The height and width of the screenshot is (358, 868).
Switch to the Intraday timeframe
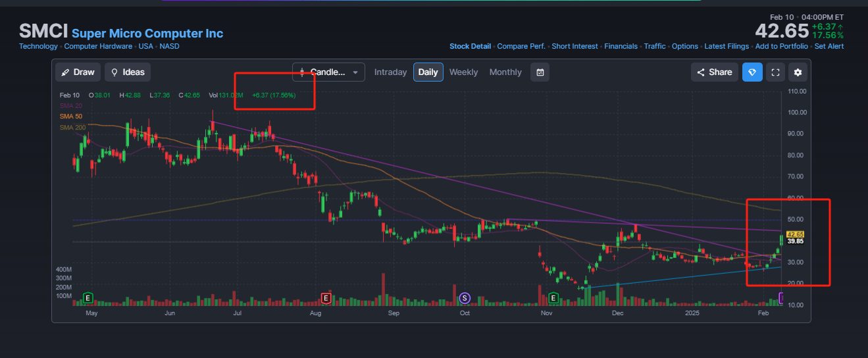[x=390, y=72]
